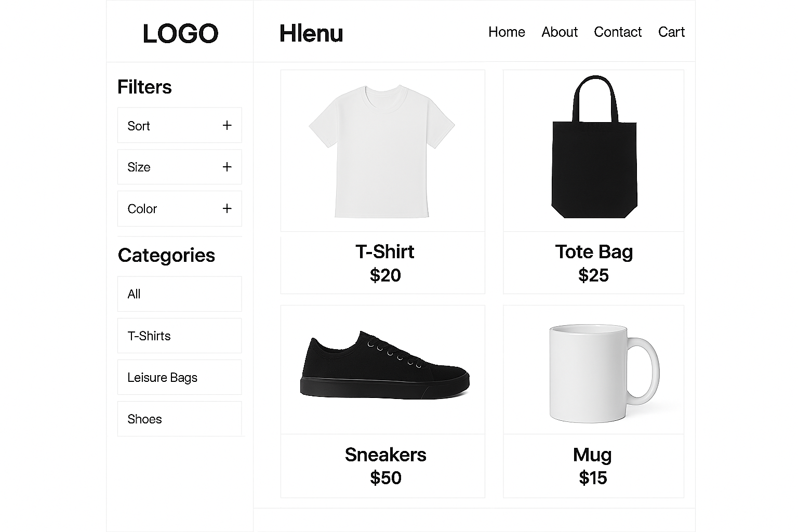
Task: View the black Sneakers product image
Action: click(x=384, y=366)
